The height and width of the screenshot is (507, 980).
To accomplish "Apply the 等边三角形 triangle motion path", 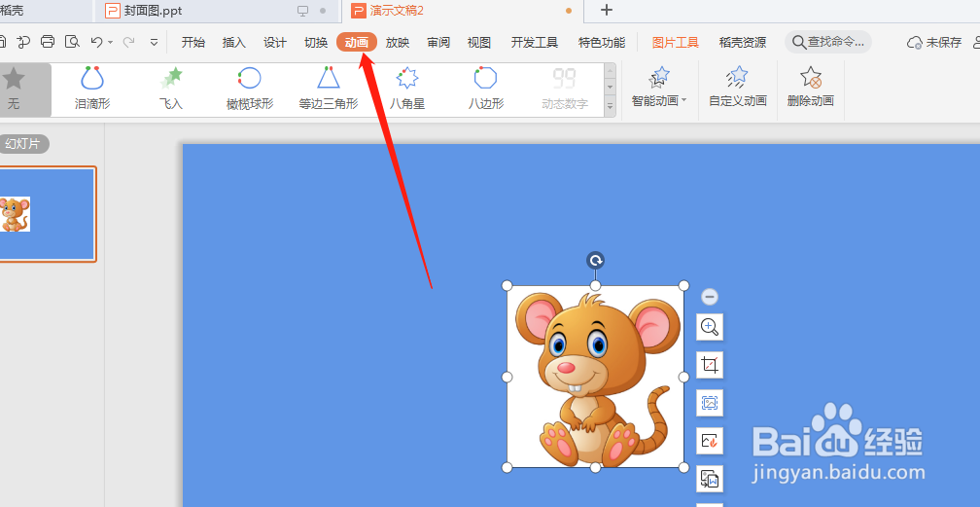I will coord(329,90).
